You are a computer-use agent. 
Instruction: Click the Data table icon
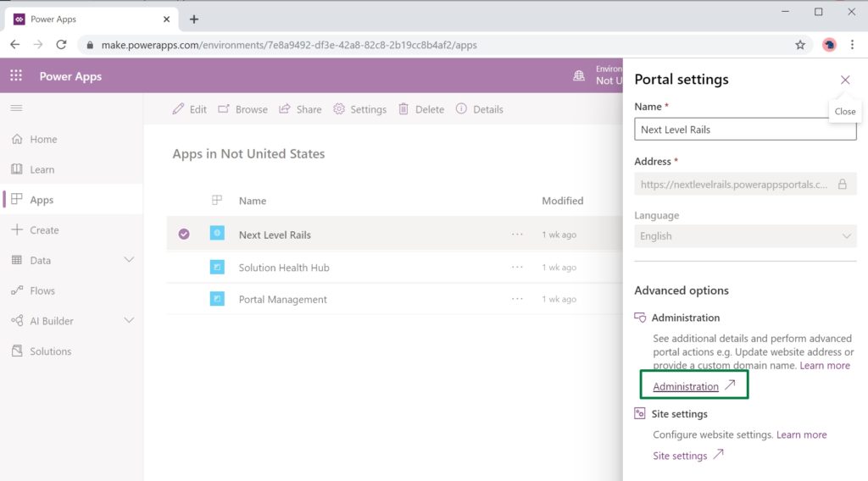click(17, 260)
